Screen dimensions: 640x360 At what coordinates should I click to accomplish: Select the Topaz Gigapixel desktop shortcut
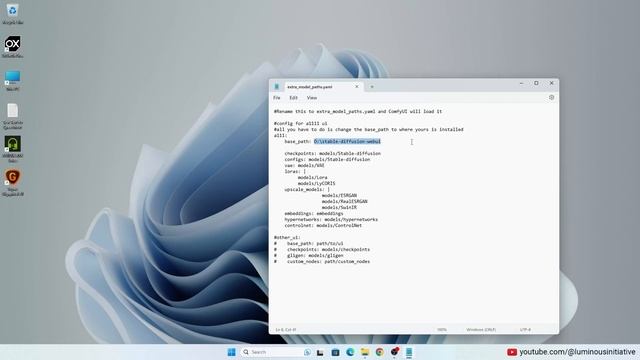(x=12, y=182)
